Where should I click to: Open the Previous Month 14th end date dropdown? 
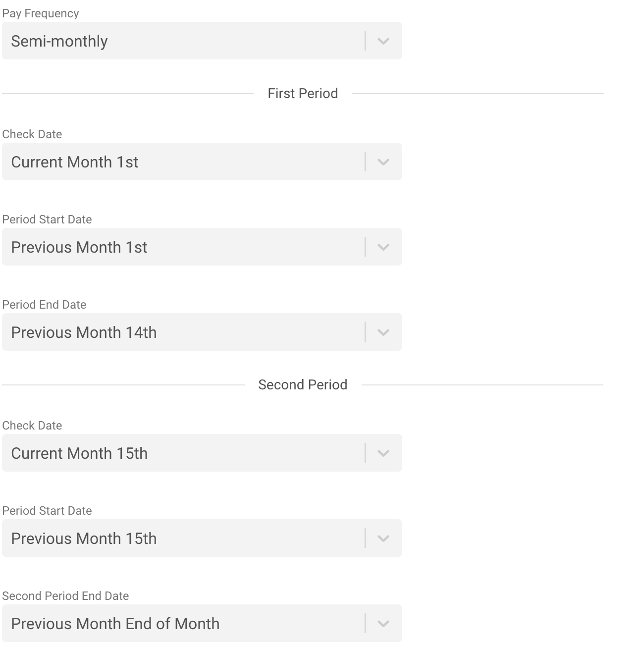click(183, 332)
